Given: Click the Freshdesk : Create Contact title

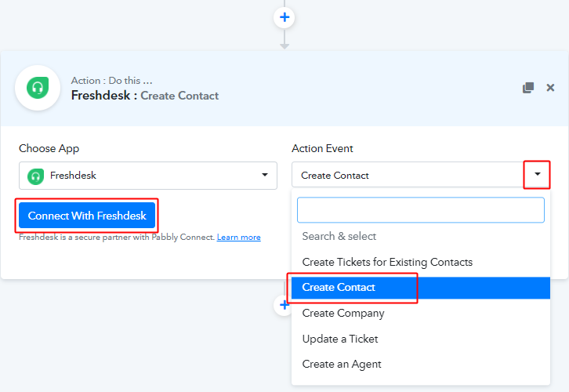Looking at the screenshot, I should pyautogui.click(x=145, y=96).
